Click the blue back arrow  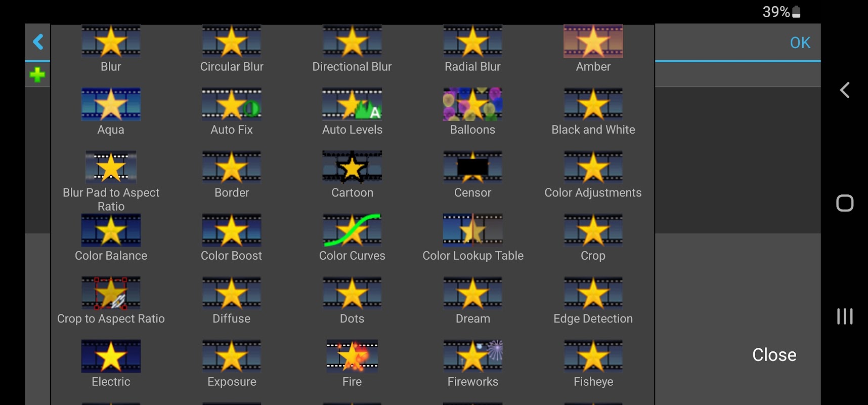coord(37,42)
